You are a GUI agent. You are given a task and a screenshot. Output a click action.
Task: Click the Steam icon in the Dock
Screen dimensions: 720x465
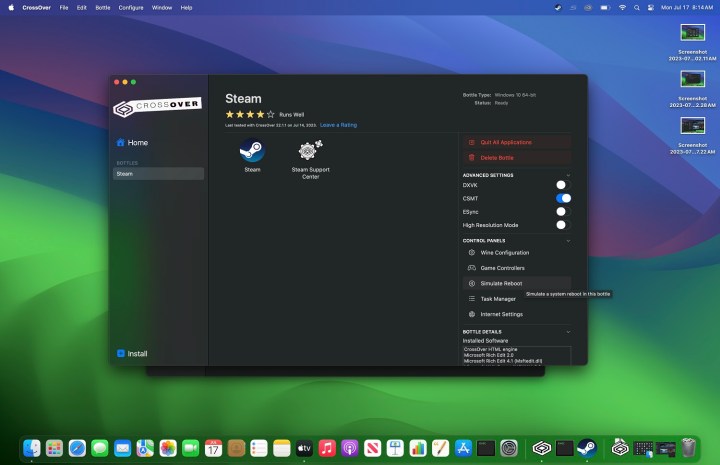587,448
